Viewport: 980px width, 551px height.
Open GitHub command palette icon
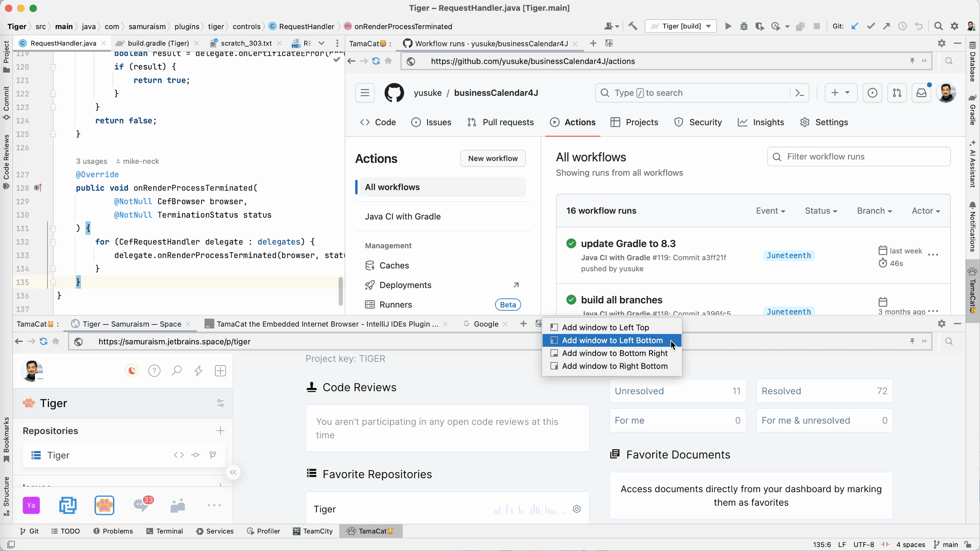pyautogui.click(x=800, y=93)
